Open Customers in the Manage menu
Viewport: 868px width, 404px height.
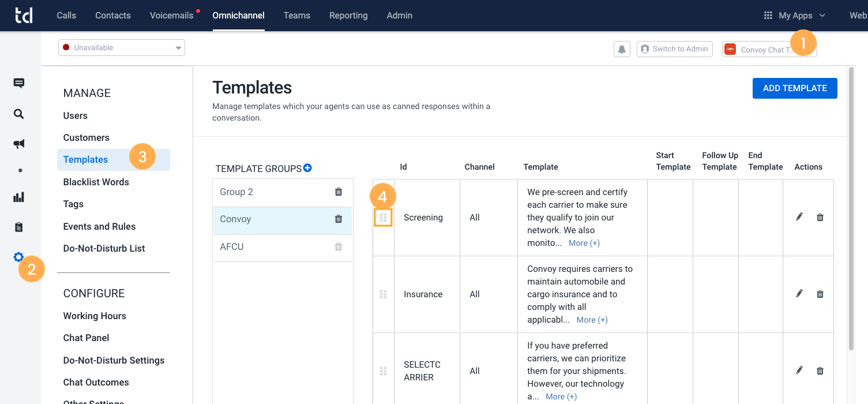87,137
